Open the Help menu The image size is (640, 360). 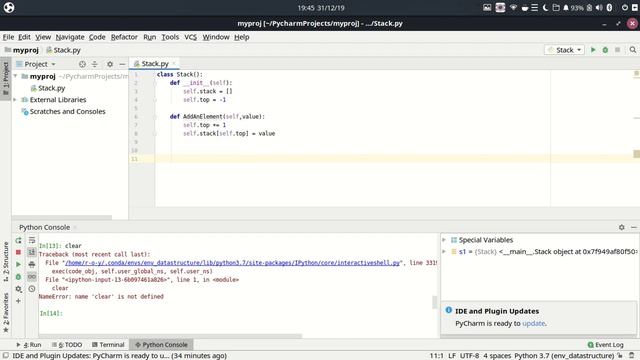pyautogui.click(x=242, y=37)
